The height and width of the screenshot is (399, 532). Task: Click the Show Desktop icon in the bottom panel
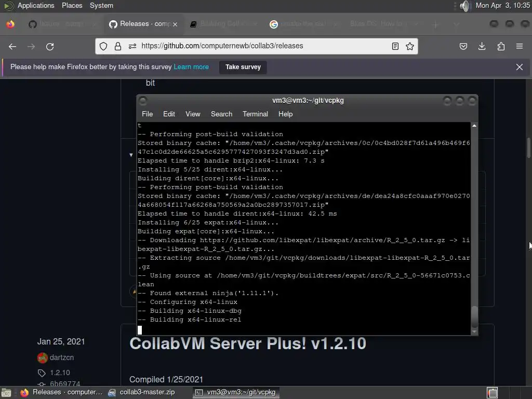pos(6,393)
